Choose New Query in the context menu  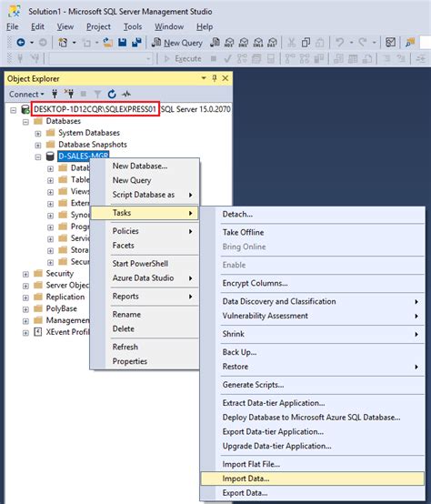[x=145, y=180]
